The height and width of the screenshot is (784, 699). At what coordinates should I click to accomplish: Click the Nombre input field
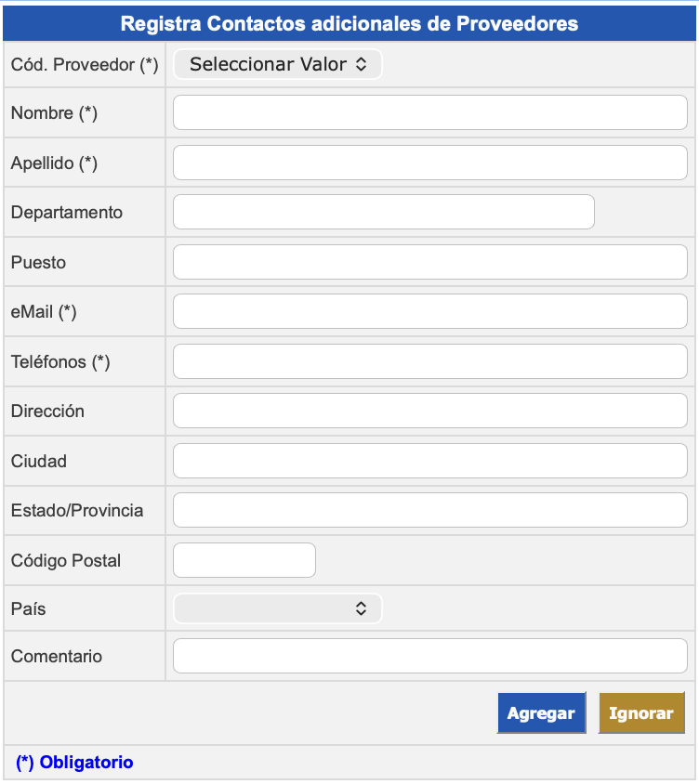tap(429, 113)
